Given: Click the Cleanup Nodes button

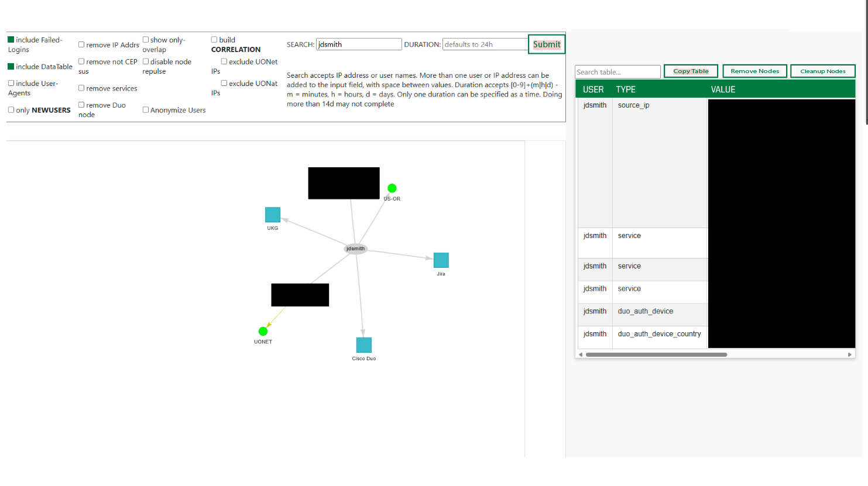Looking at the screenshot, I should 823,71.
